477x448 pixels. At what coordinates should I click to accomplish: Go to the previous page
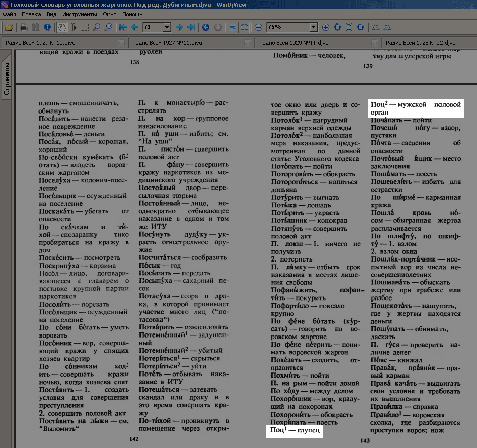134,28
